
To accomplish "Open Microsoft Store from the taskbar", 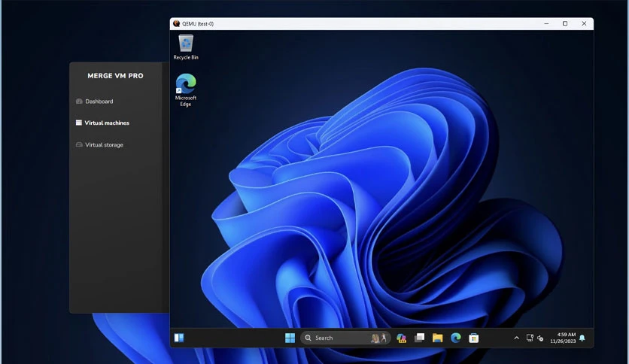I will point(473,338).
